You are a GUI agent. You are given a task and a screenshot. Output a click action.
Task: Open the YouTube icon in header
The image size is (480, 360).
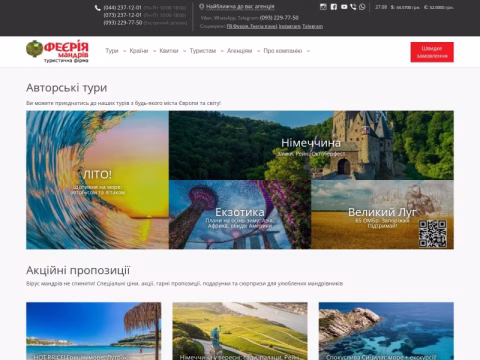tap(344, 7)
